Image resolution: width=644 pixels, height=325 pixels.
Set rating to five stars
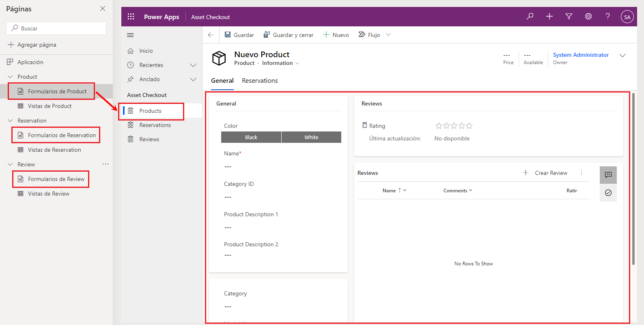tap(469, 126)
